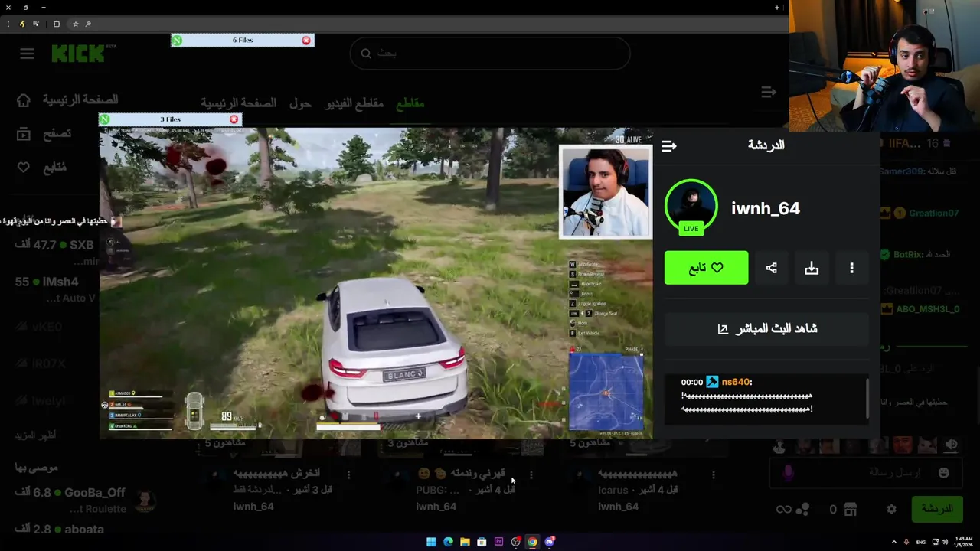Open Windows Start menu
980x551 pixels.
coord(431,542)
